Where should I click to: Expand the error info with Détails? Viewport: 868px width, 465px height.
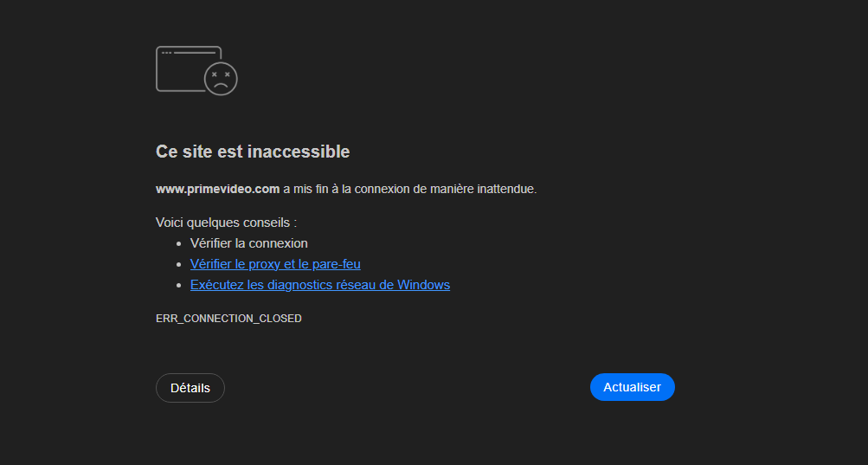190,388
